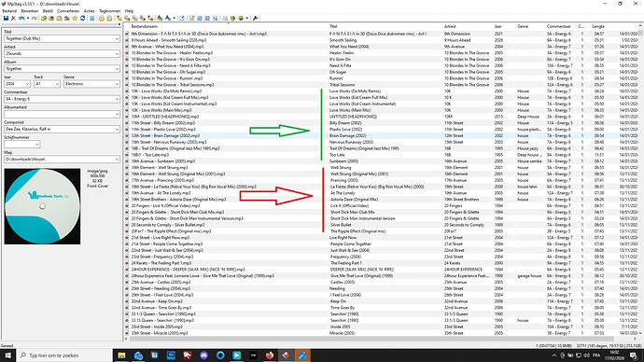Open the Beeld menu
This screenshot has height=362, width=644.
click(x=48, y=11)
